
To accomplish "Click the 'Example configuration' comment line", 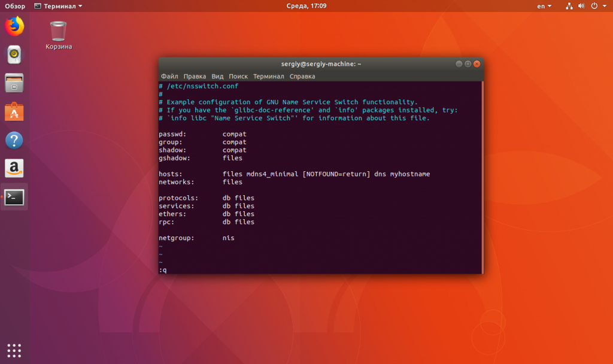I will 288,102.
